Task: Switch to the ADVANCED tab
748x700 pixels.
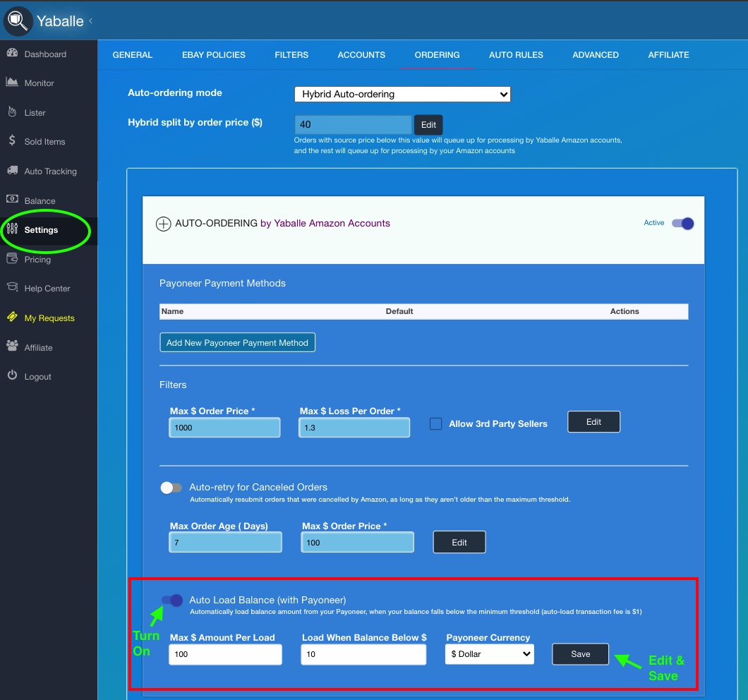Action: [x=596, y=55]
